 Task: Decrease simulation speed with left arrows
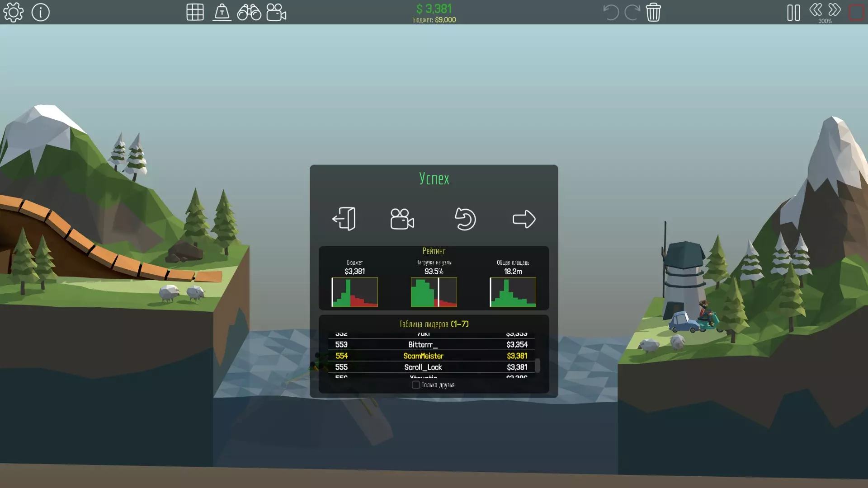pos(816,9)
